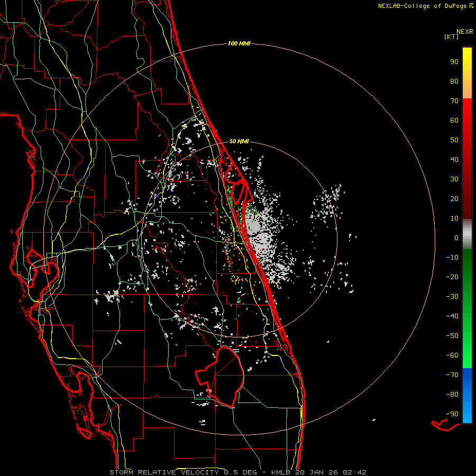Screen dimensions: 476x476
Task: Click the 90 value on the velocity scale
Action: (454, 62)
